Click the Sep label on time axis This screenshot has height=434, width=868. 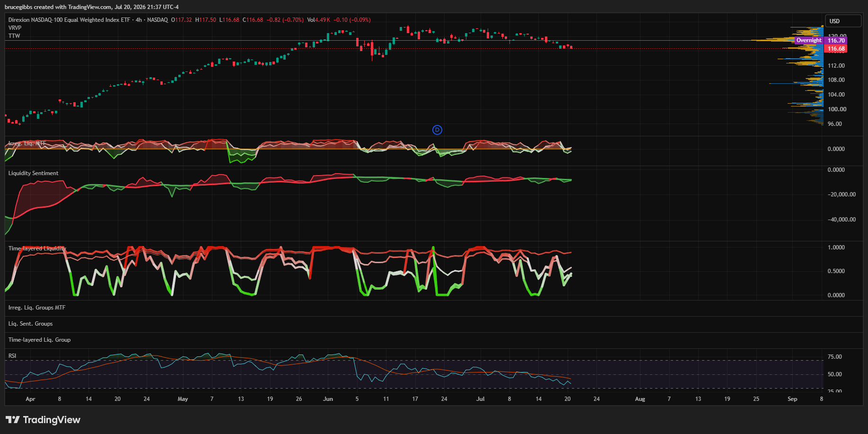[x=792, y=399]
